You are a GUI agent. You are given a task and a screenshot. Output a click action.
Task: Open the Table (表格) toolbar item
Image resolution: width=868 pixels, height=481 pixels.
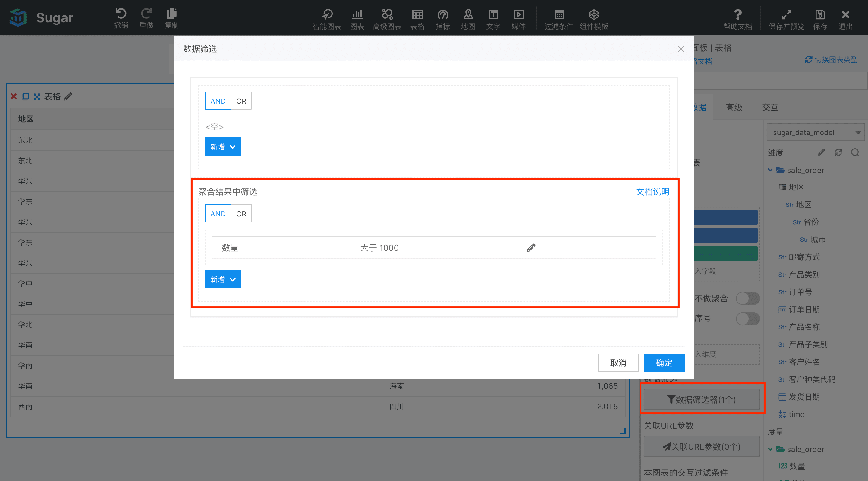tap(417, 19)
